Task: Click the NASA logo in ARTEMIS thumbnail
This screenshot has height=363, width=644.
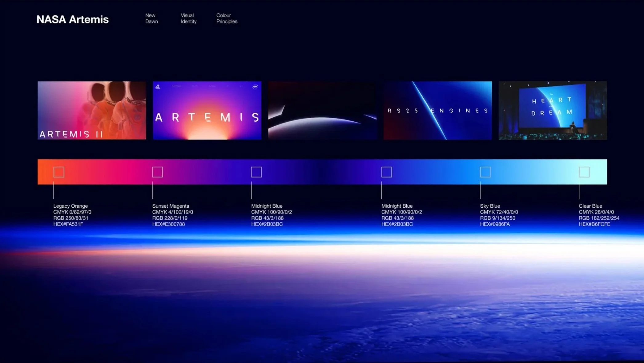Action: coord(255,87)
